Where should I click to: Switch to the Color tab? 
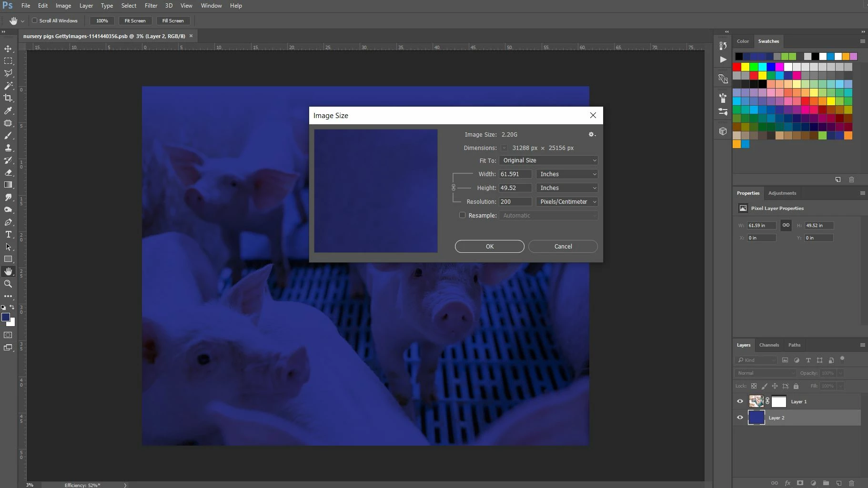(x=743, y=41)
